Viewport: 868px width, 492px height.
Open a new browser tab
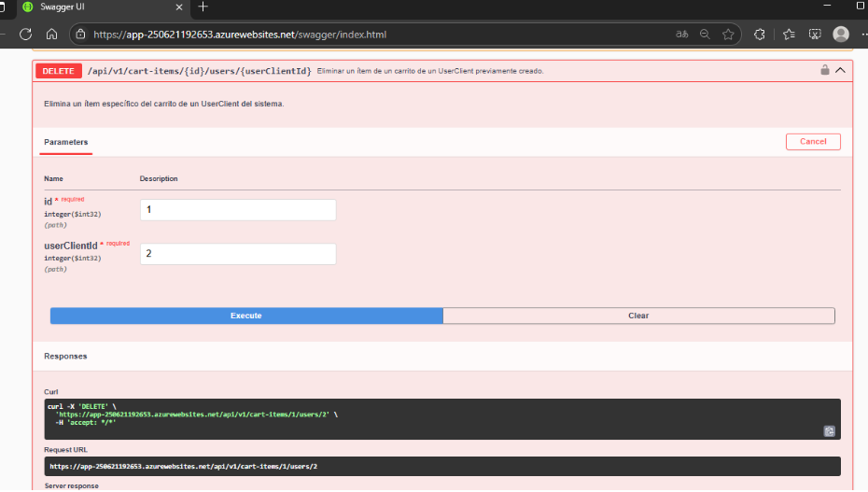coord(203,7)
